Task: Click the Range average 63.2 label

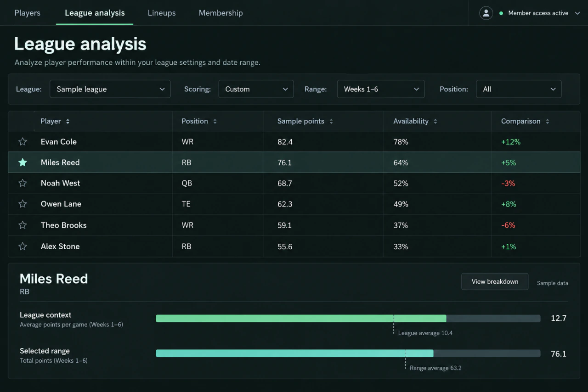Action: coord(435,368)
